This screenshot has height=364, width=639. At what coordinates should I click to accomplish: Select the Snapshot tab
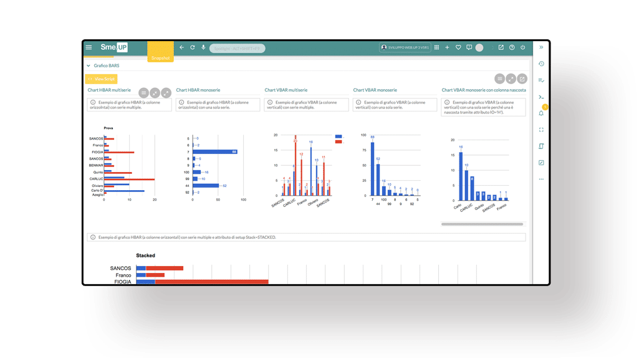coord(160,58)
